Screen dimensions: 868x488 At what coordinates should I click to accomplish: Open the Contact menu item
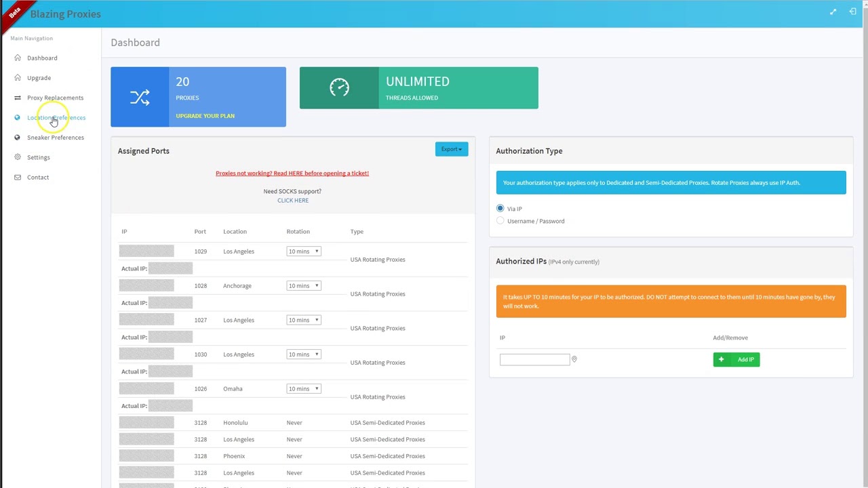(38, 177)
